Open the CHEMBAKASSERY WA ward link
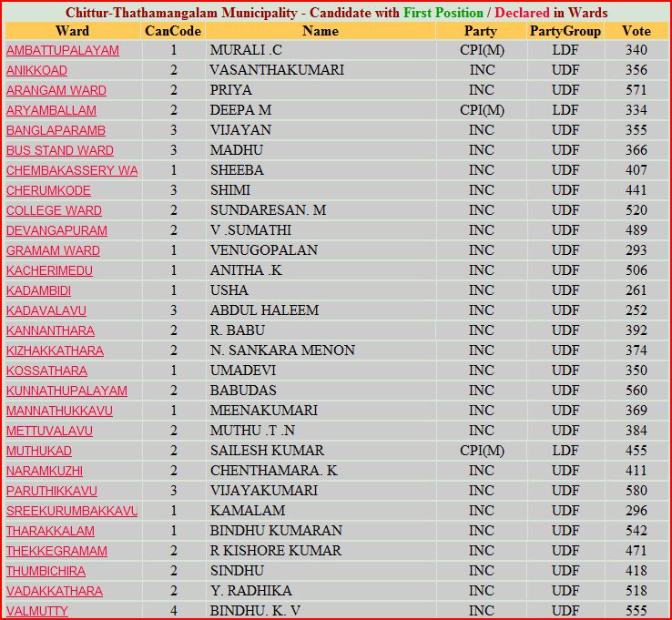Viewport: 672px width, 620px height. (x=72, y=170)
